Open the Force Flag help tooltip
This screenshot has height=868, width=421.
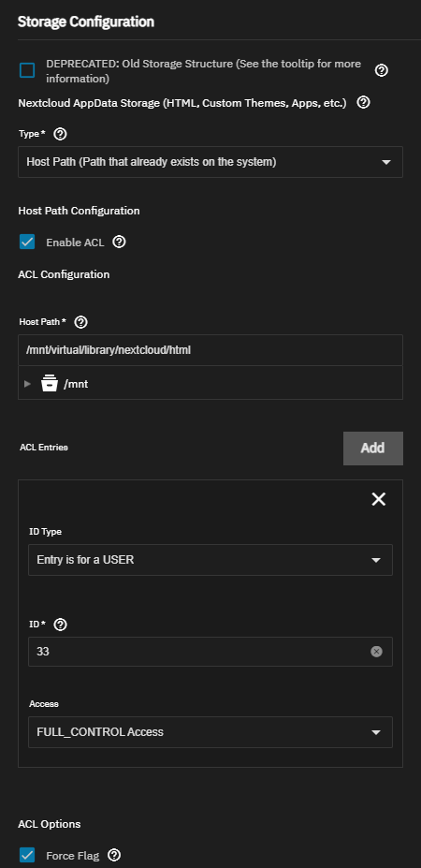(x=114, y=855)
